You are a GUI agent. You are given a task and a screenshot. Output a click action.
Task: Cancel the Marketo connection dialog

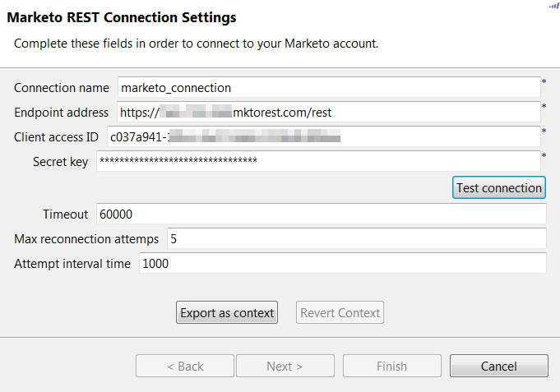tap(498, 366)
